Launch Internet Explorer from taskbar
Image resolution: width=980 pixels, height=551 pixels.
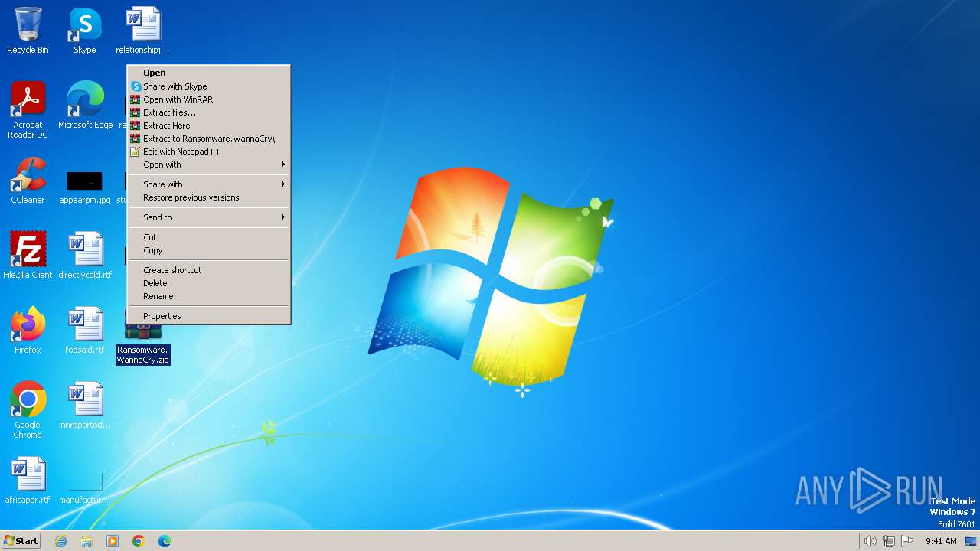[60, 541]
